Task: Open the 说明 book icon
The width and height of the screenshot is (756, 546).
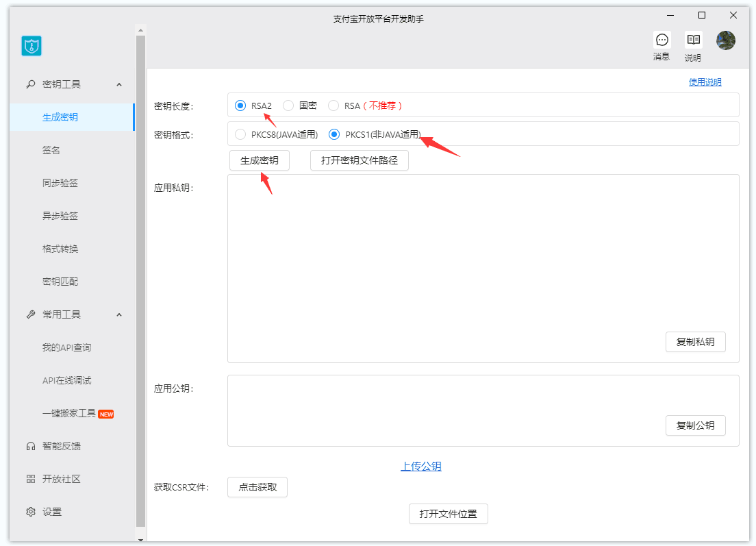Action: click(x=693, y=40)
